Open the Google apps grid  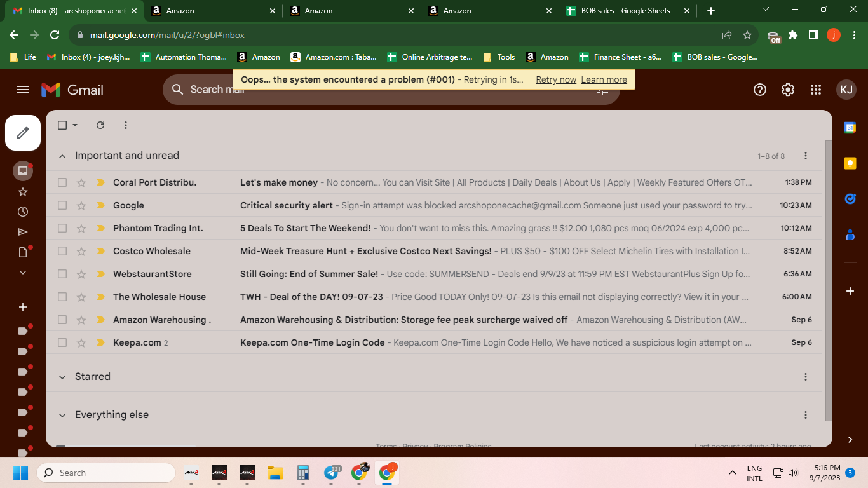pyautogui.click(x=816, y=90)
